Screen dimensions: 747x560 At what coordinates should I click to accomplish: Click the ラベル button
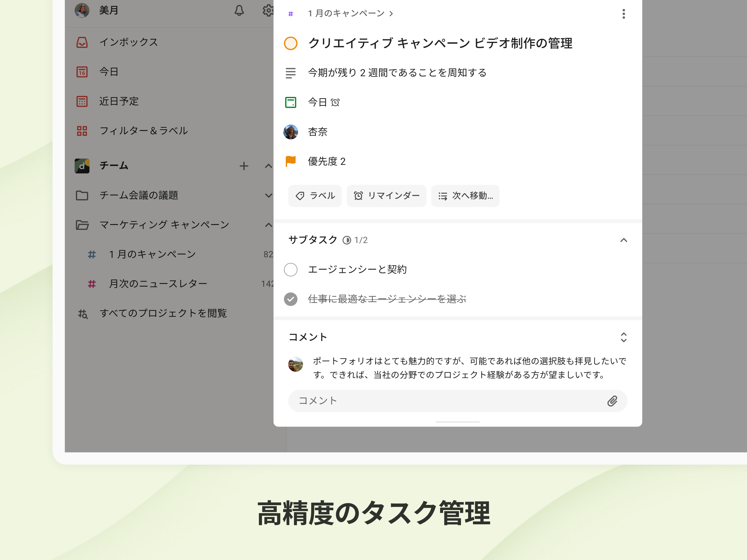(315, 196)
